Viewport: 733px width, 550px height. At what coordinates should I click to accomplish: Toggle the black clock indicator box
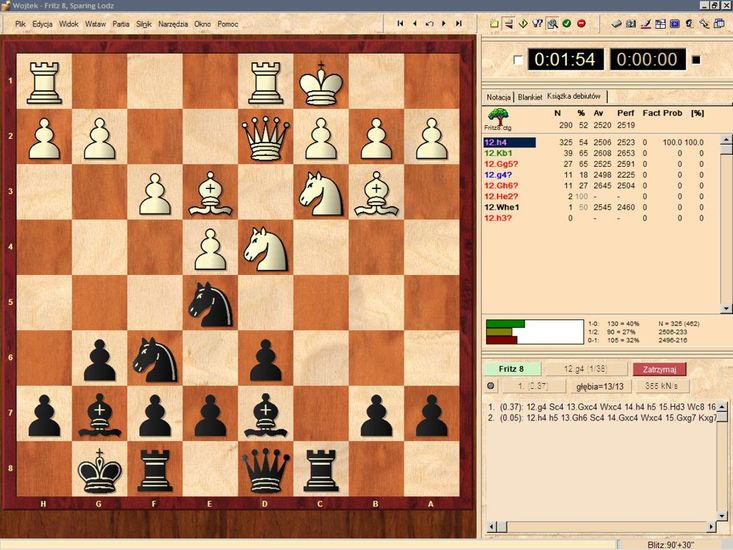[x=696, y=60]
